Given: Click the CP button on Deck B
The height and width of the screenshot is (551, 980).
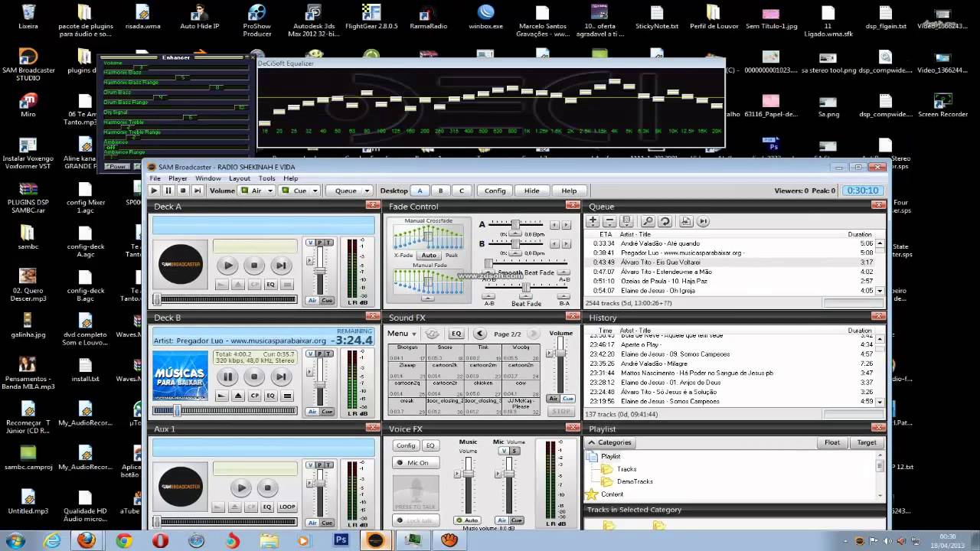Looking at the screenshot, I should (254, 396).
